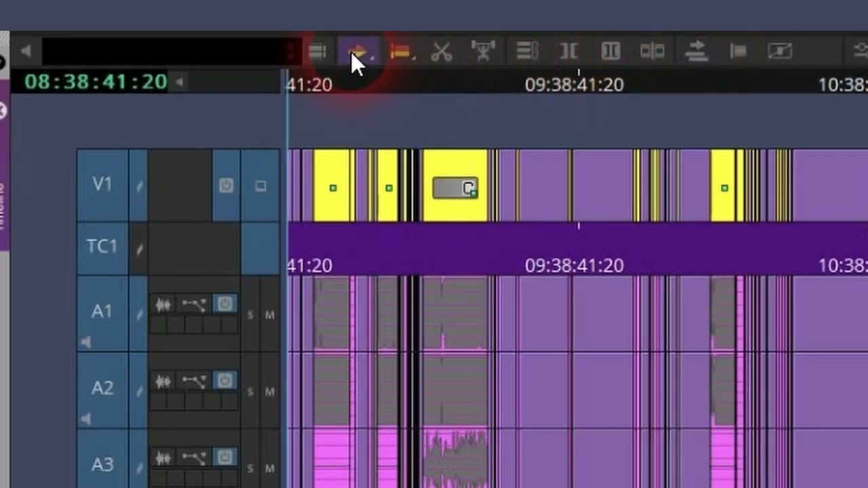Select the V1 track selector

(x=102, y=184)
